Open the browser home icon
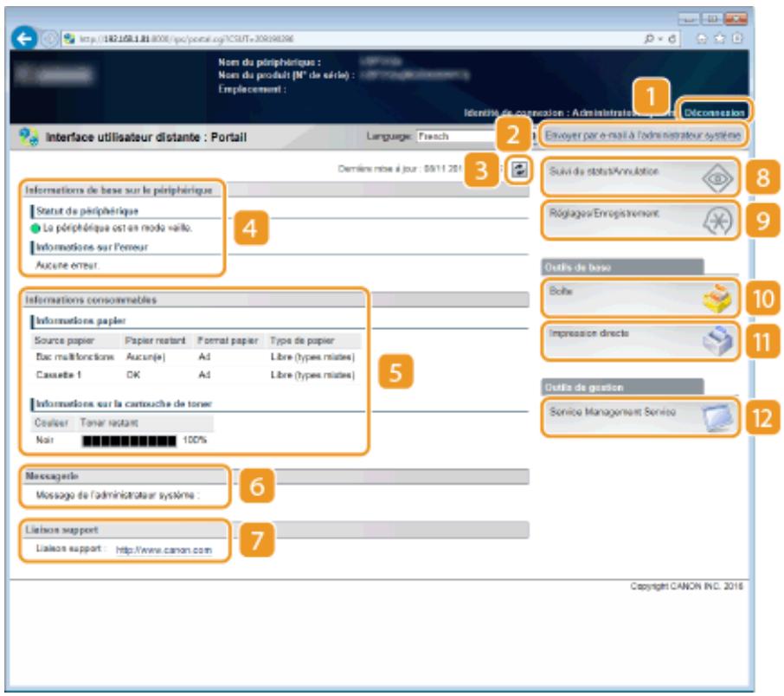 coord(703,39)
